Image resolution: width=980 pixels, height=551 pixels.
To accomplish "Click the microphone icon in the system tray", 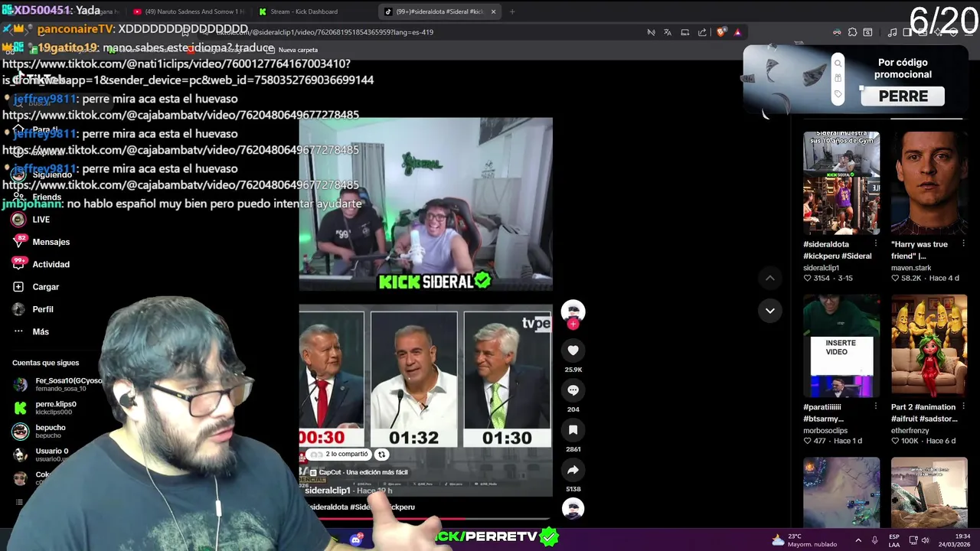I will click(874, 540).
